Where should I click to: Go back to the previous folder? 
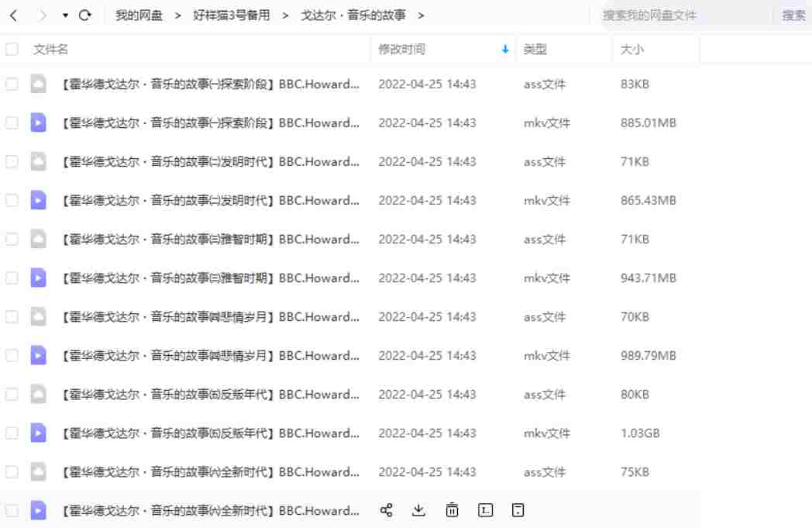pos(14,16)
